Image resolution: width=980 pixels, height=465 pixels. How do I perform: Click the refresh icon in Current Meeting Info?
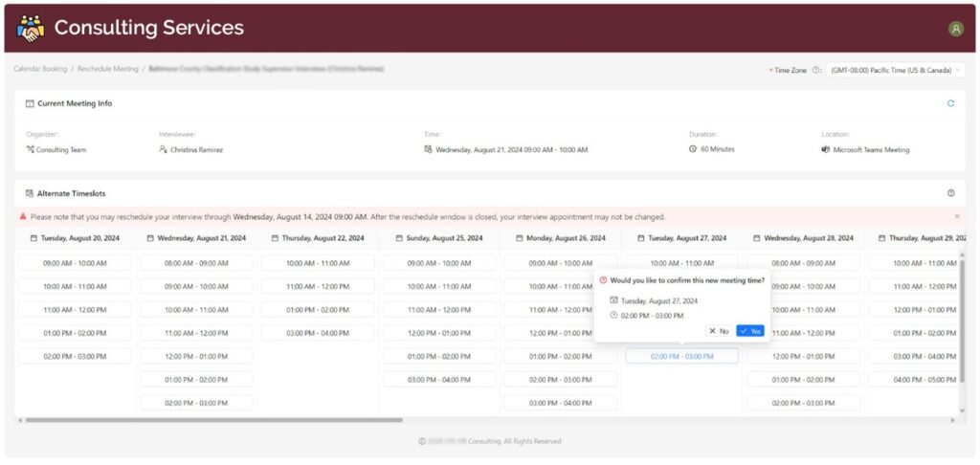pos(950,103)
